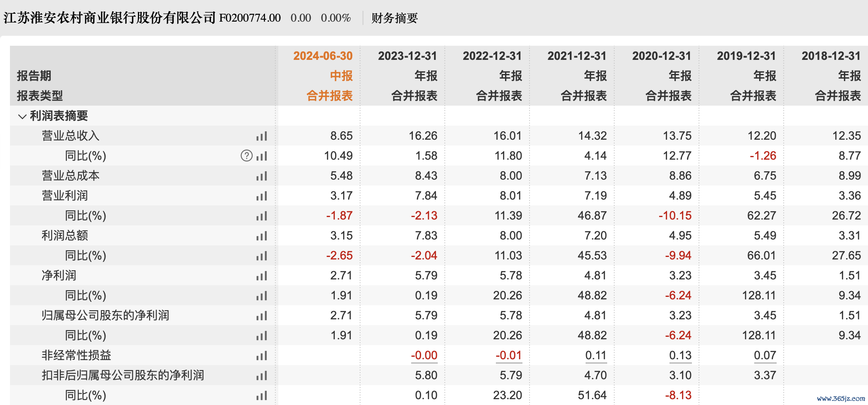The width and height of the screenshot is (868, 405).
Task: Switch to the 财务摘要 tab
Action: coord(395,18)
